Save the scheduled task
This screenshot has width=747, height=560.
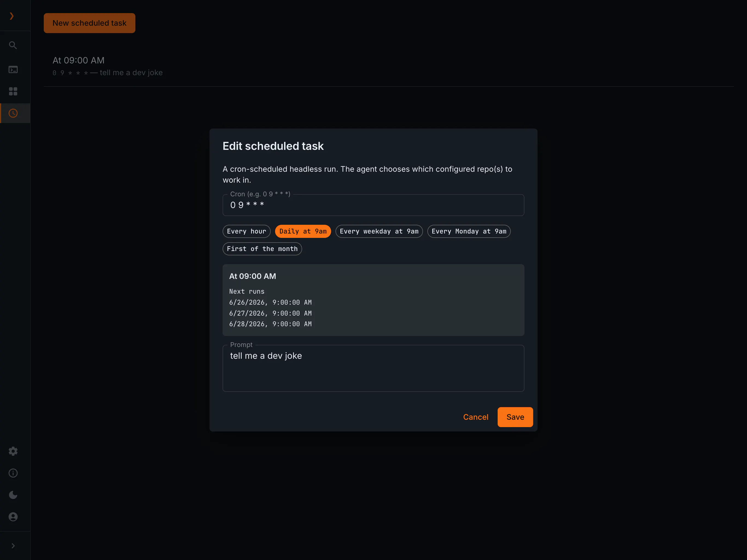coord(515,417)
